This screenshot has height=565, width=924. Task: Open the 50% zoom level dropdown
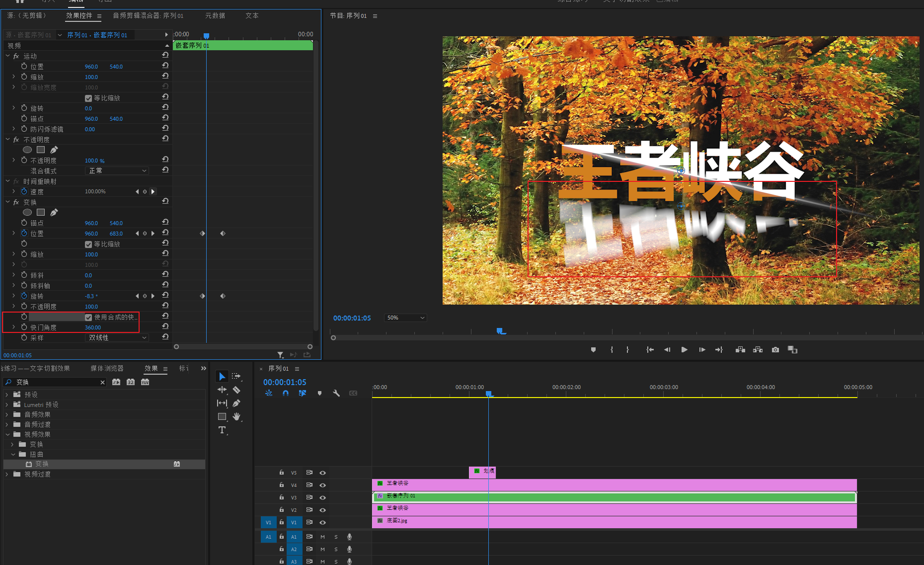point(405,318)
